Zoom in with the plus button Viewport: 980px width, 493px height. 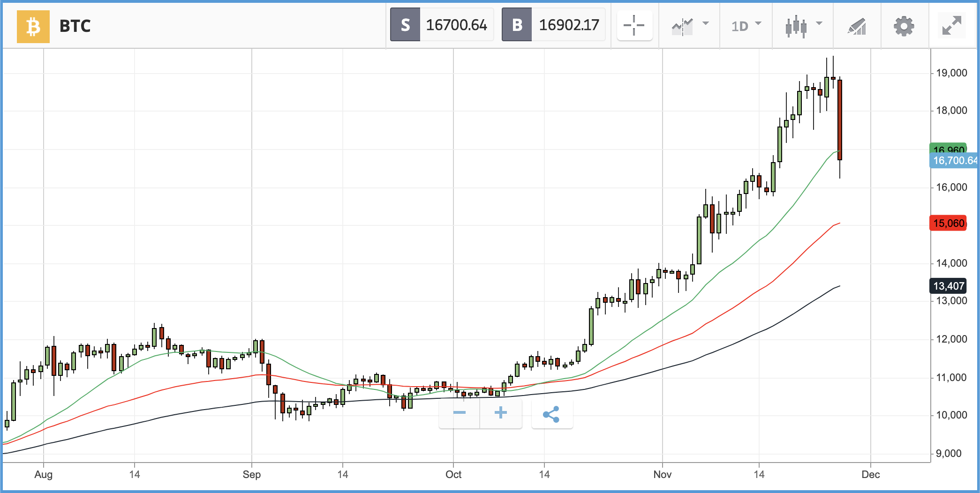pos(501,413)
